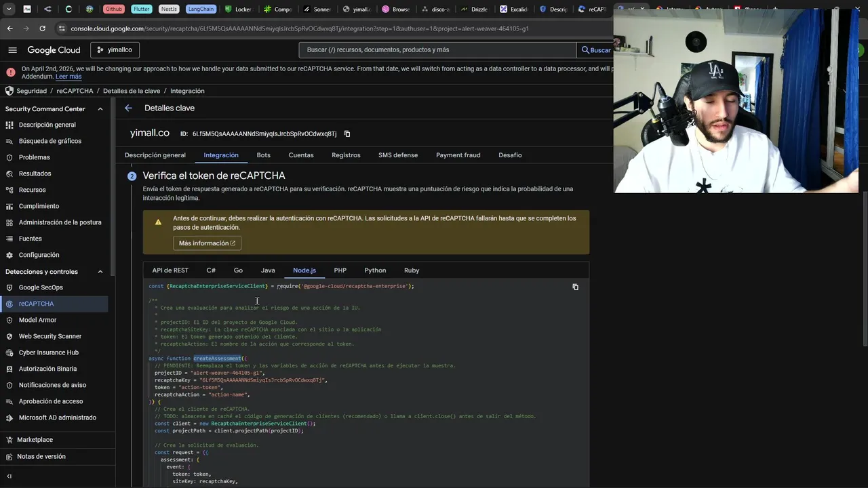This screenshot has height=488, width=868.
Task: Click the reCAPTCHA breadcrumb link
Action: [75, 91]
